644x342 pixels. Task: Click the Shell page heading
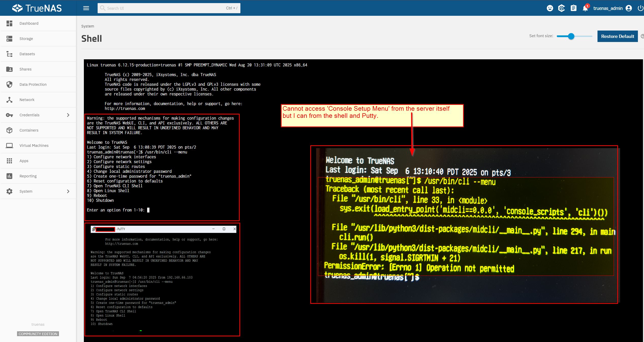coord(91,39)
